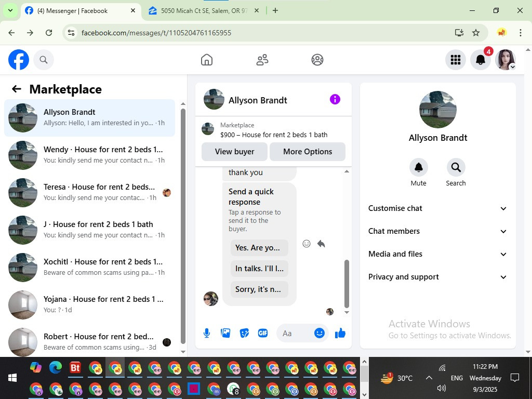Click the View buyer button
The width and height of the screenshot is (532, 399).
click(x=234, y=152)
